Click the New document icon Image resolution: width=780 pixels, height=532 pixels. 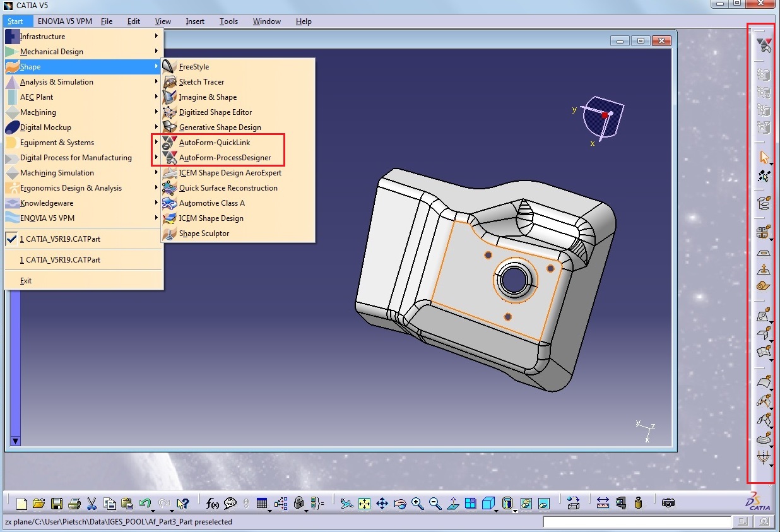coord(21,504)
